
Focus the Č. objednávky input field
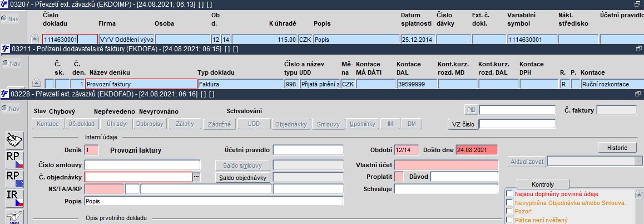[138, 177]
